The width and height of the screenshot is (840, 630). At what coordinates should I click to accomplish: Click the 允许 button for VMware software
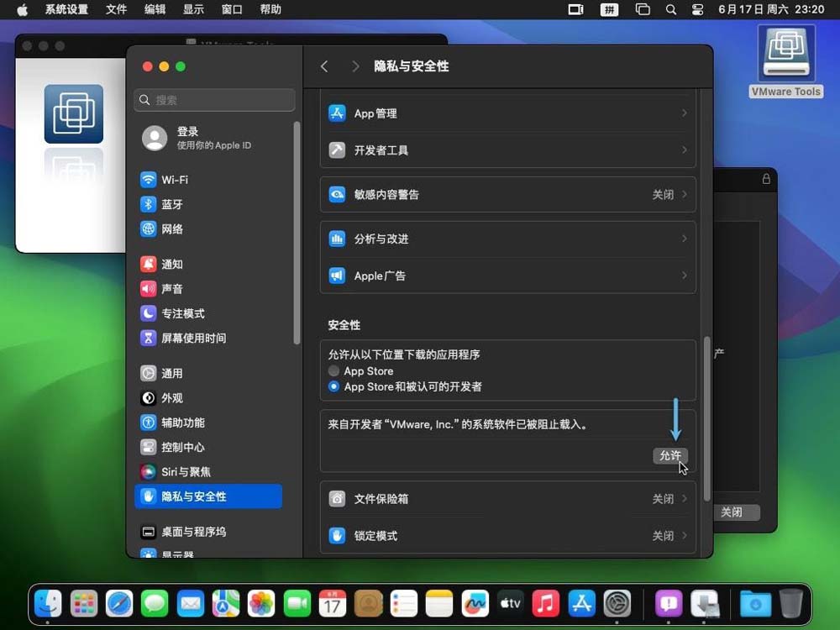tap(669, 455)
